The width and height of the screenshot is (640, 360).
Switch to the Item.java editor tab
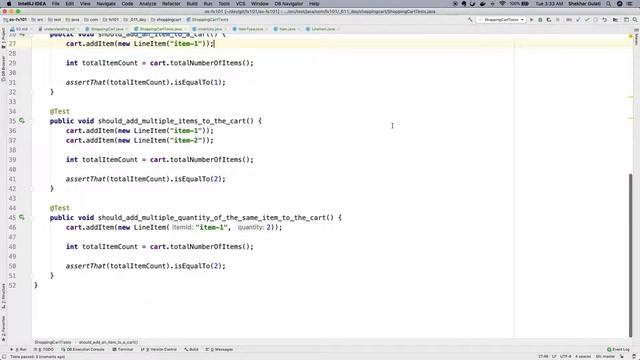click(x=287, y=29)
